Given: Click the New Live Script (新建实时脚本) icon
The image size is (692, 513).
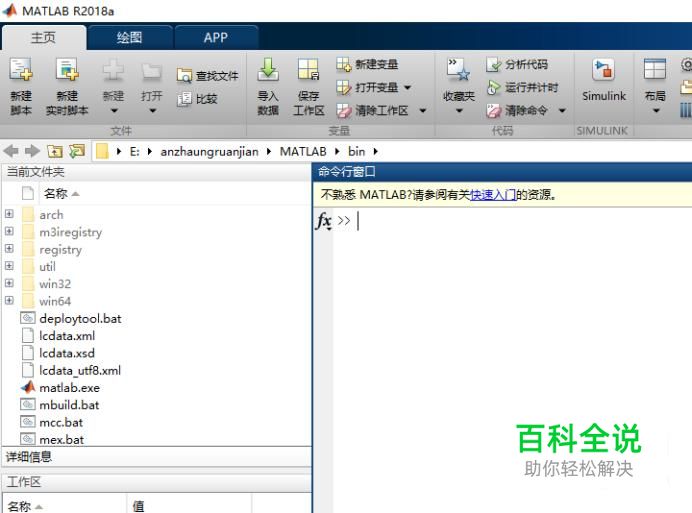Looking at the screenshot, I should [x=67, y=70].
